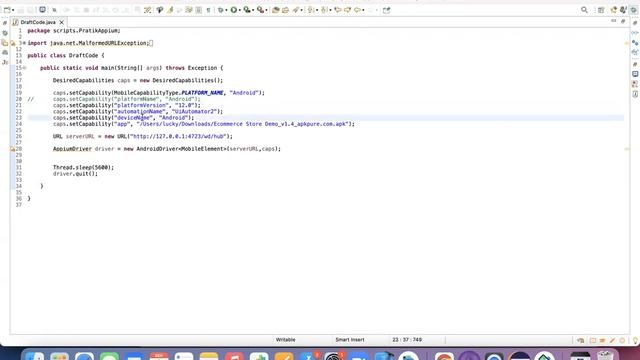Click the toolbar Search magnifier icon
This screenshot has width=640, height=360.
(584, 10)
